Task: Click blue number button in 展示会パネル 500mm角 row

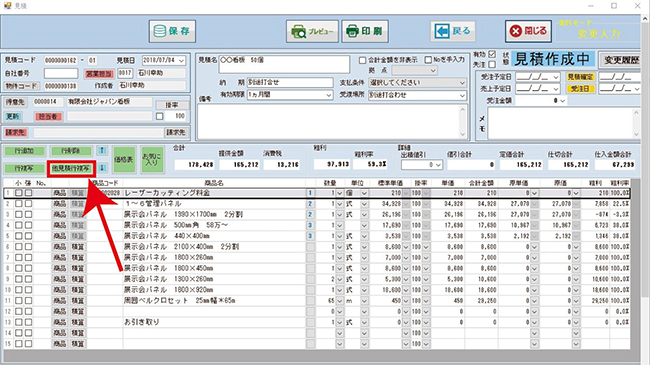Action: (310, 225)
